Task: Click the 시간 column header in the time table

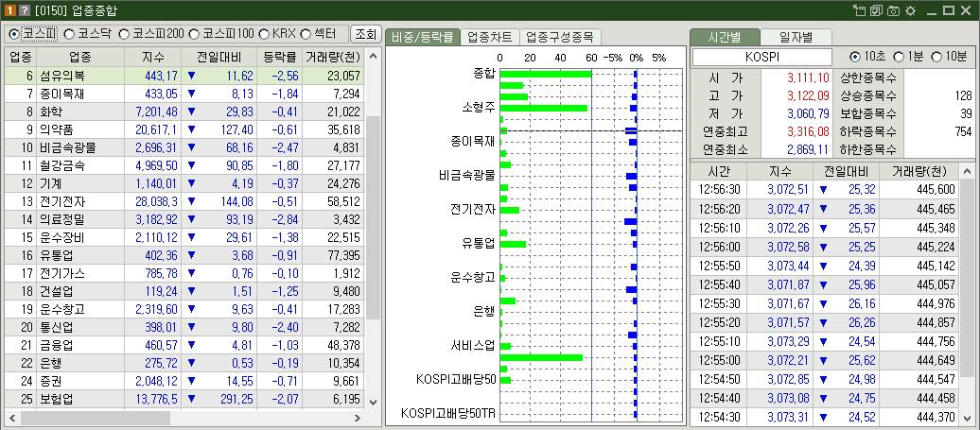Action: [x=718, y=172]
